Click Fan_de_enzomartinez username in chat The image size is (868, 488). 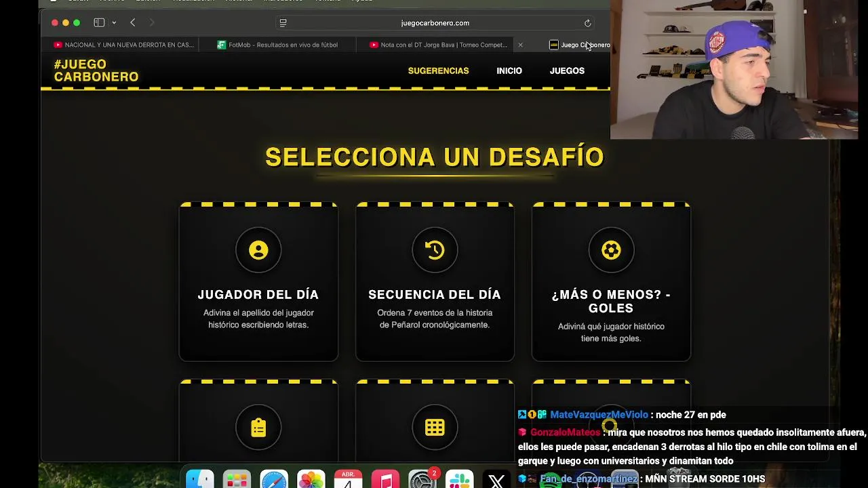tap(589, 479)
